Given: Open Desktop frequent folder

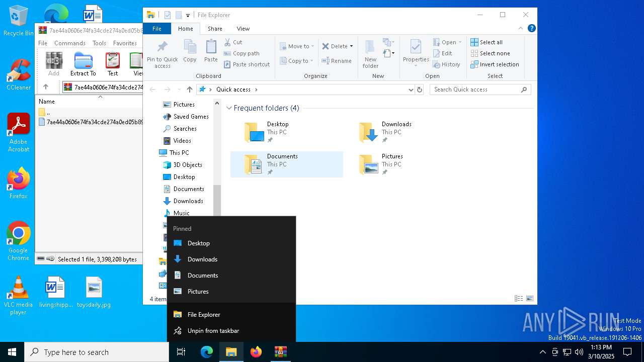Looking at the screenshot, I should [286, 132].
